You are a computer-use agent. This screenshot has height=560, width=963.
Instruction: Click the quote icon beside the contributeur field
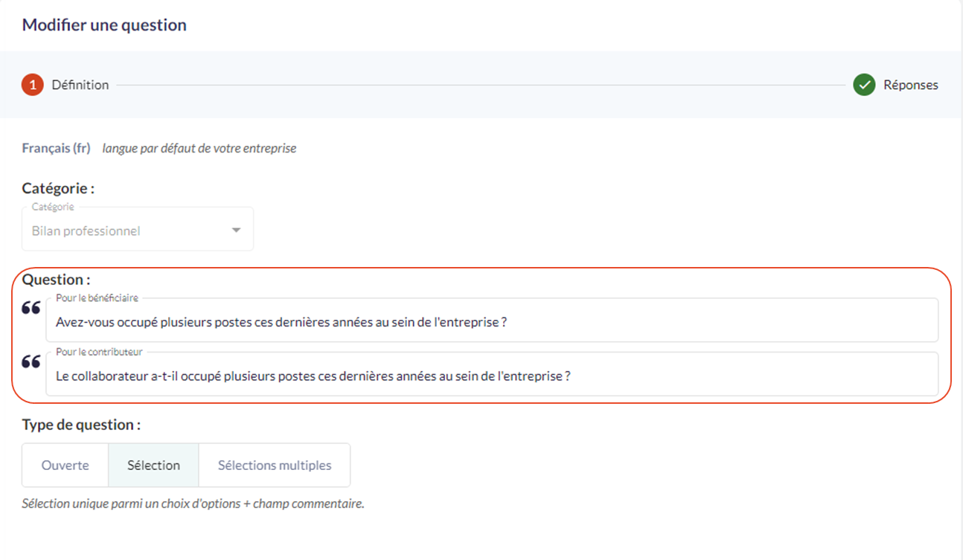(31, 361)
